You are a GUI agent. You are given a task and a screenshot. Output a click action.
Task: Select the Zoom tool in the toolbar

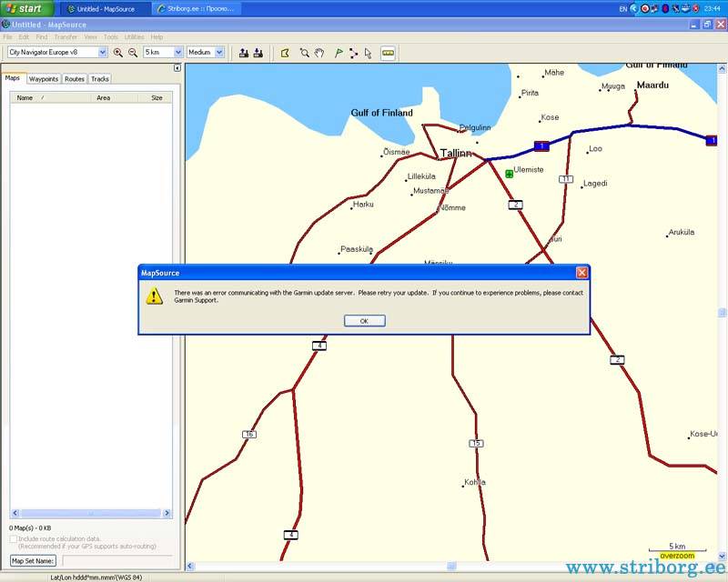click(305, 53)
